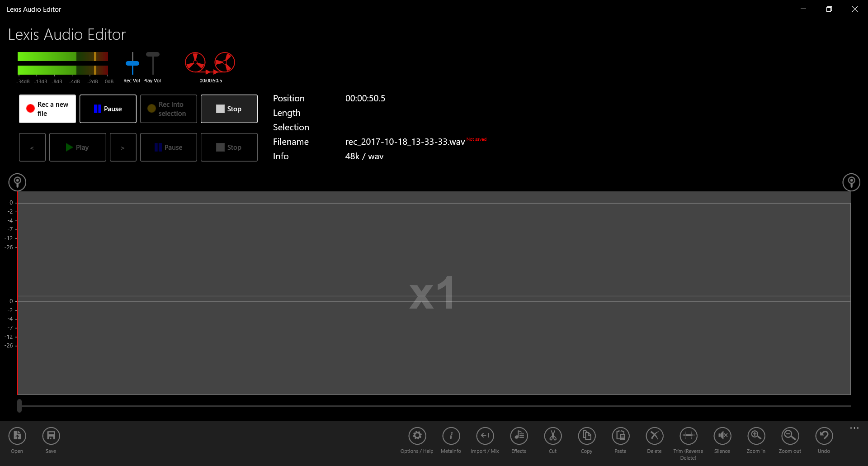Start recording a new file

coord(47,109)
